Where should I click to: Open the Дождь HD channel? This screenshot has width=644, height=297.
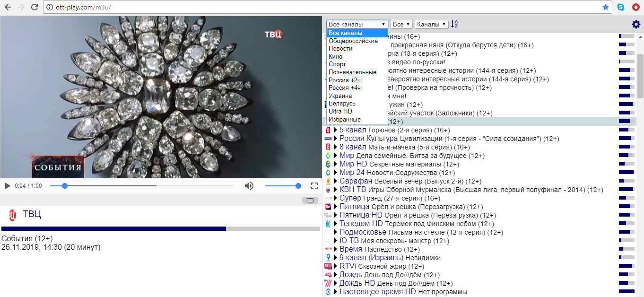point(357,283)
